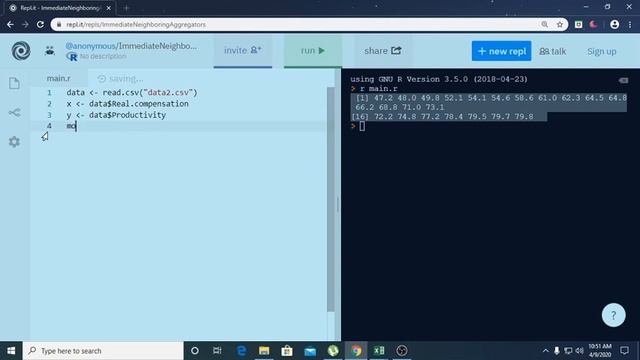Image resolution: width=640 pixels, height=360 pixels.
Task: Run the R script
Action: 313,51
